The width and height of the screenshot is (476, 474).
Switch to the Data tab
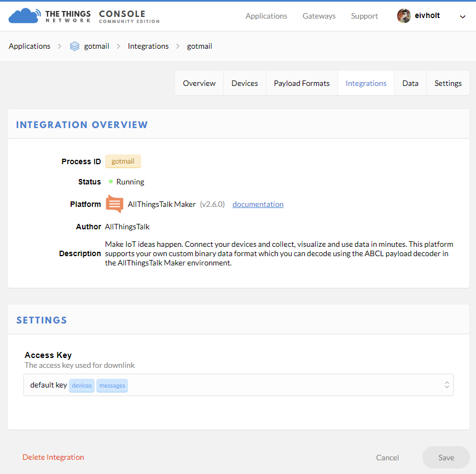410,83
